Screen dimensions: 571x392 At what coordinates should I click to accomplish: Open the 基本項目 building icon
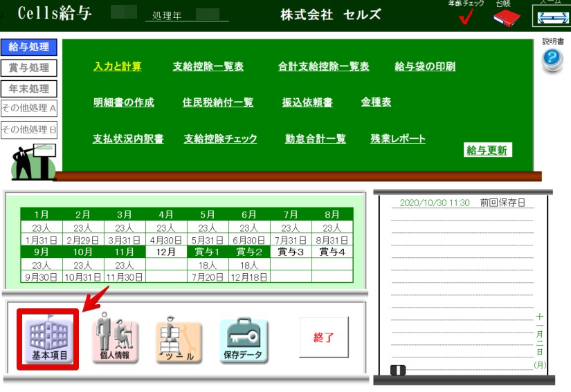click(x=49, y=339)
